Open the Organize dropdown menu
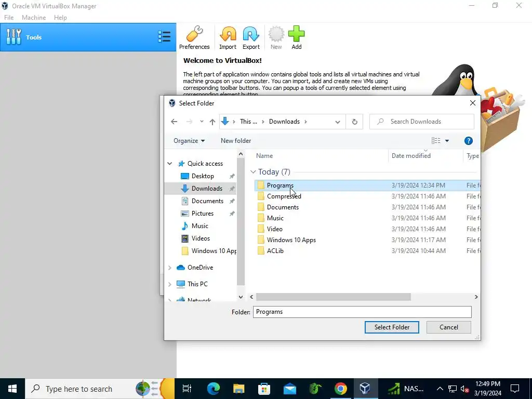 pyautogui.click(x=189, y=140)
